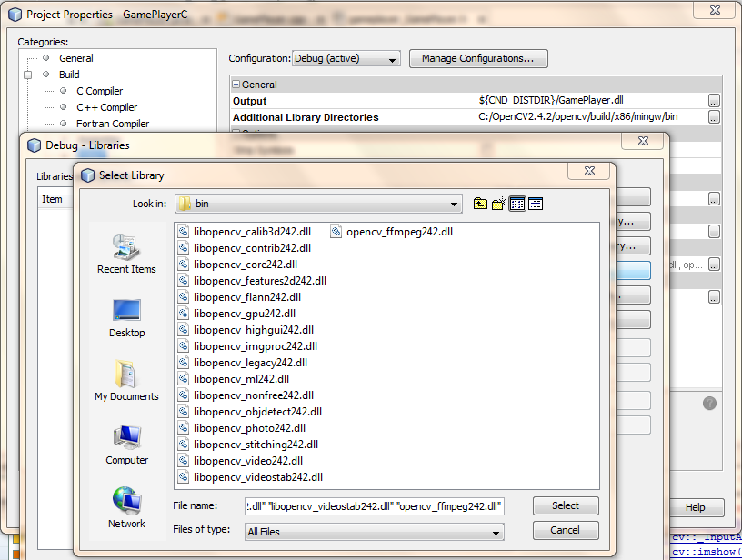This screenshot has height=560, width=742.
Task: Close the Select Library dialog
Action: click(x=589, y=171)
